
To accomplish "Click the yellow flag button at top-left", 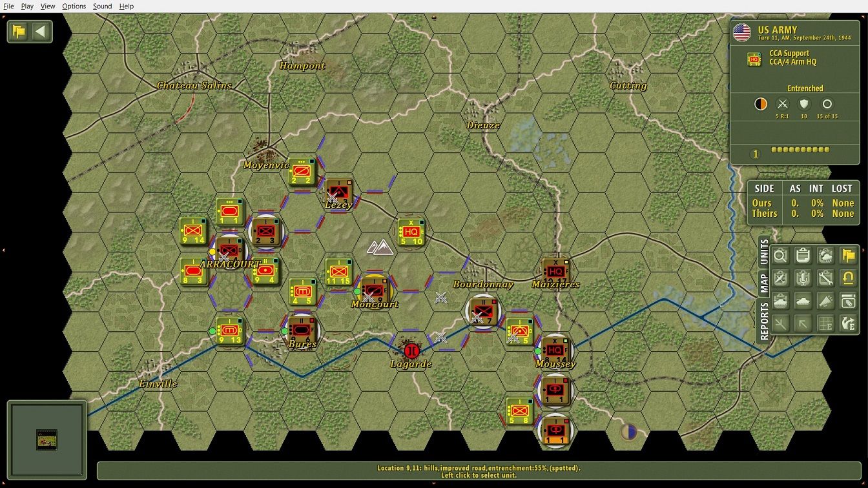I will click(x=19, y=32).
